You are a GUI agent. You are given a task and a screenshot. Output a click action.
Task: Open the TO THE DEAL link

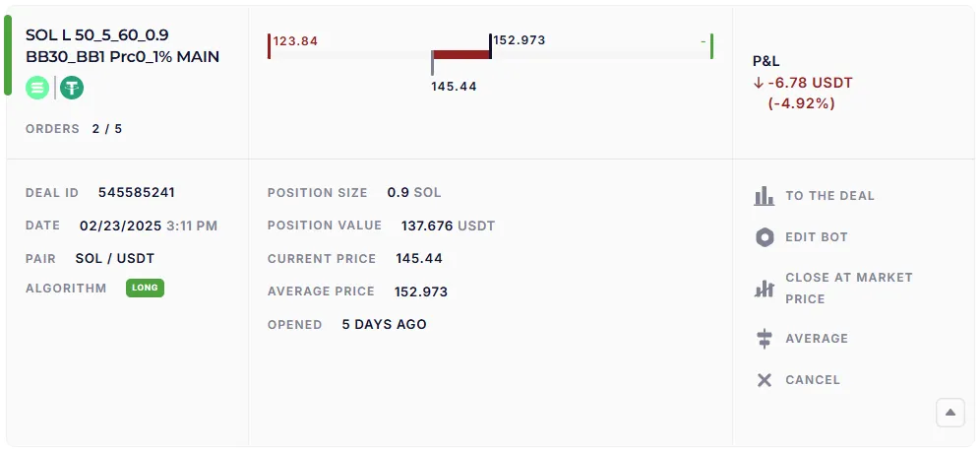829,196
